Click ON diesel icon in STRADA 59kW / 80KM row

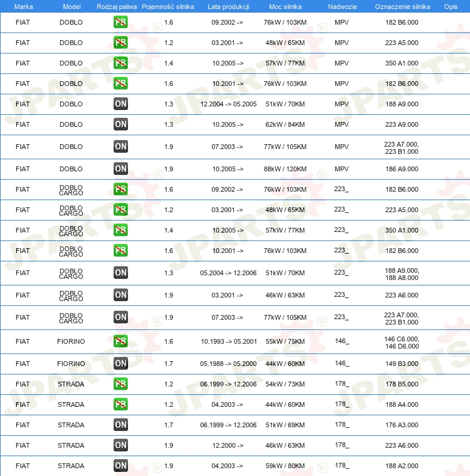[121, 465]
